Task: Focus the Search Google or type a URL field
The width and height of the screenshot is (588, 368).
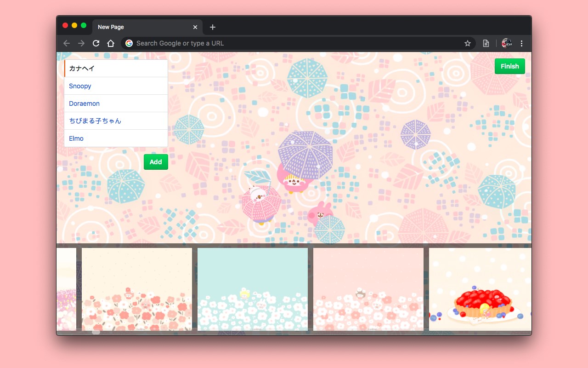Action: tap(298, 43)
